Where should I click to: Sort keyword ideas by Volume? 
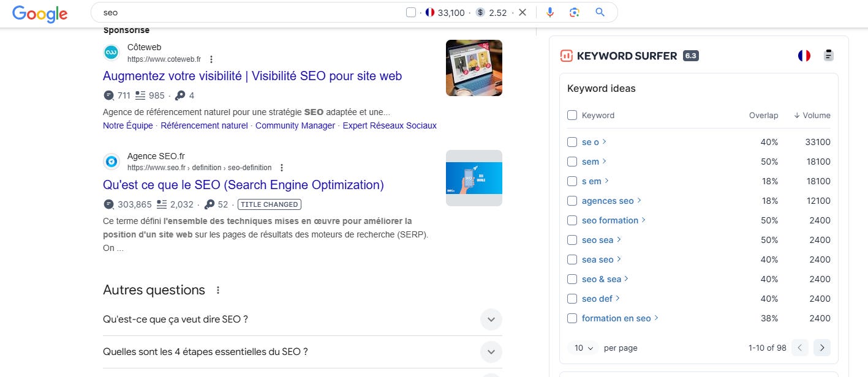(812, 115)
